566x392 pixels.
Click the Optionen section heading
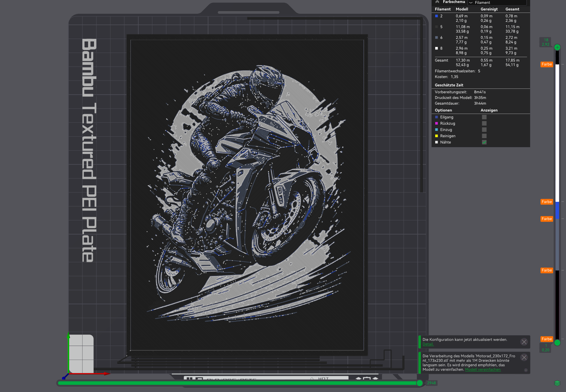[x=443, y=110]
